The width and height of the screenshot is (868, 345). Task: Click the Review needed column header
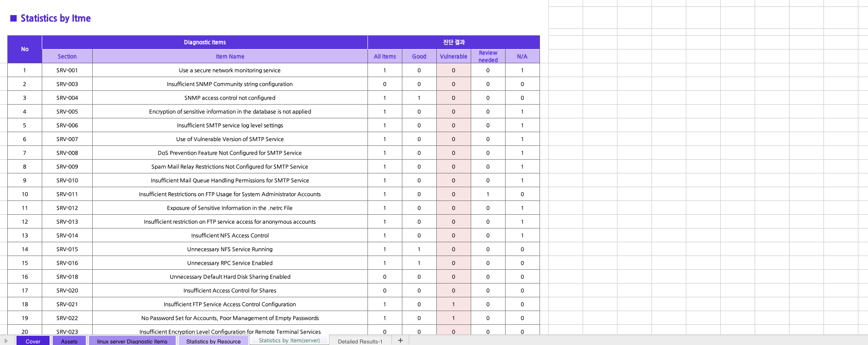point(488,56)
